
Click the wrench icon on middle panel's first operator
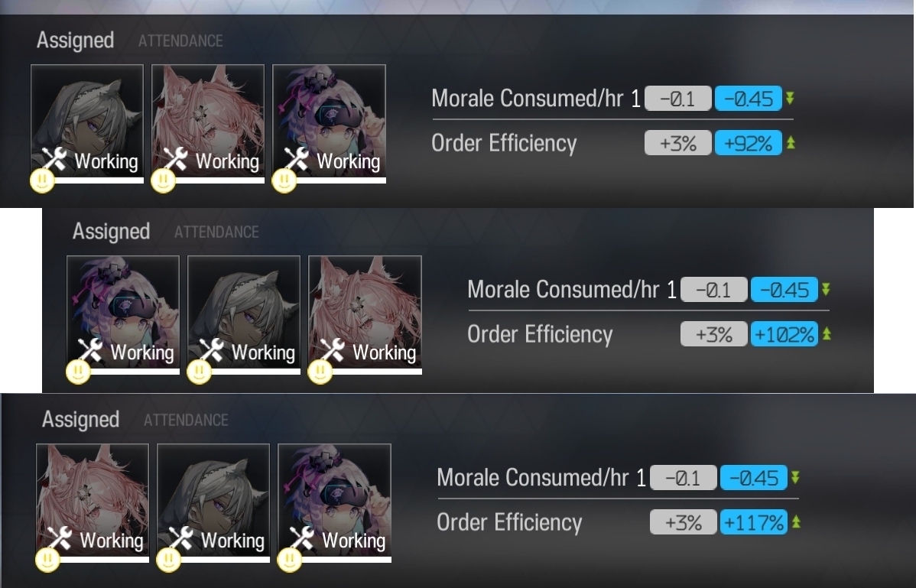point(90,350)
